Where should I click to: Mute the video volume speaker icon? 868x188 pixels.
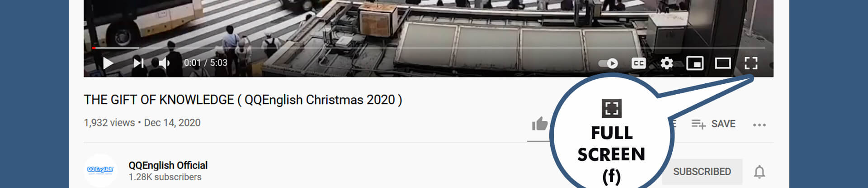[164, 63]
